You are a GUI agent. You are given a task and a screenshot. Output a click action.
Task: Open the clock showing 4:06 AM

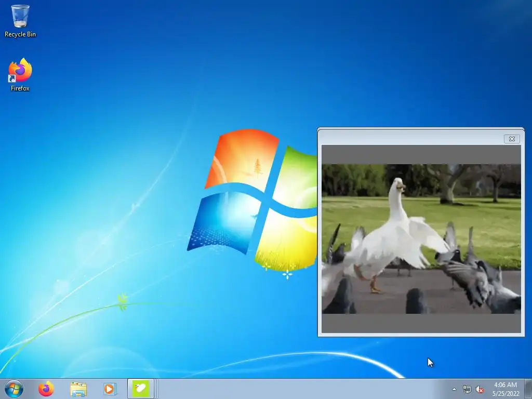(506, 389)
